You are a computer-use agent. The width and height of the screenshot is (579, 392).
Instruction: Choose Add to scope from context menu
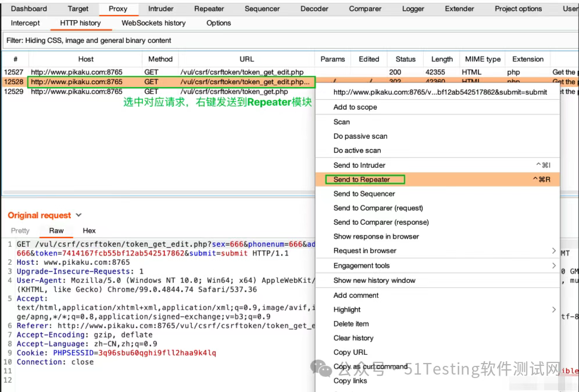point(438,107)
